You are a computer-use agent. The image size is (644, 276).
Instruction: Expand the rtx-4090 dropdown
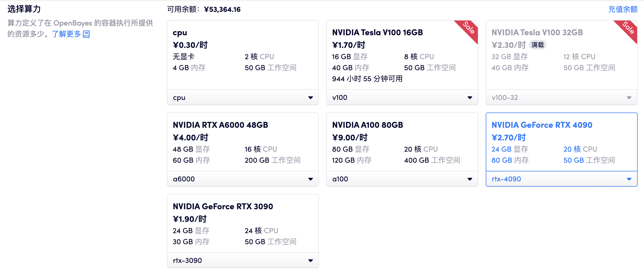629,179
